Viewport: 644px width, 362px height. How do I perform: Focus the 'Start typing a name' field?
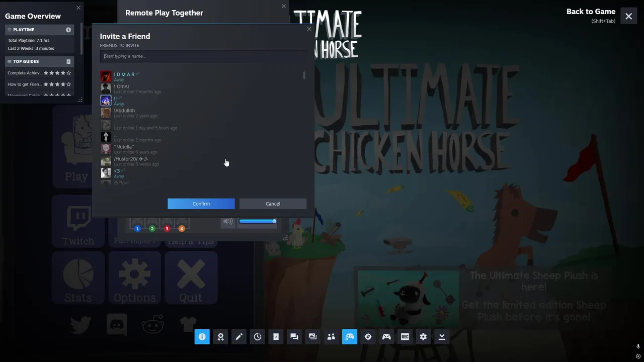pos(203,56)
